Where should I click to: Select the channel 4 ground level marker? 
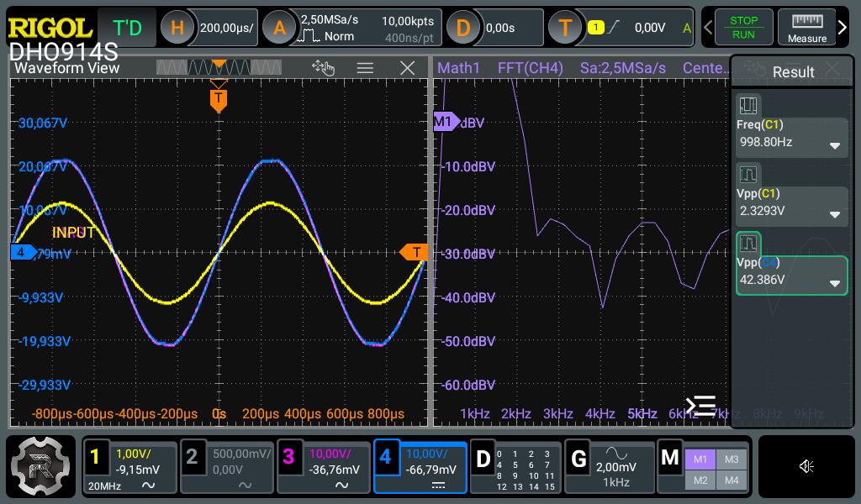pos(23,252)
